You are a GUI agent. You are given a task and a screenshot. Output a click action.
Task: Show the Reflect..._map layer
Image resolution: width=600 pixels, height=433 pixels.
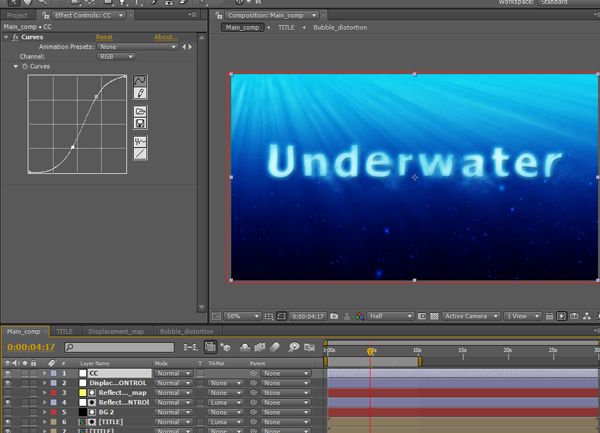[x=8, y=393]
